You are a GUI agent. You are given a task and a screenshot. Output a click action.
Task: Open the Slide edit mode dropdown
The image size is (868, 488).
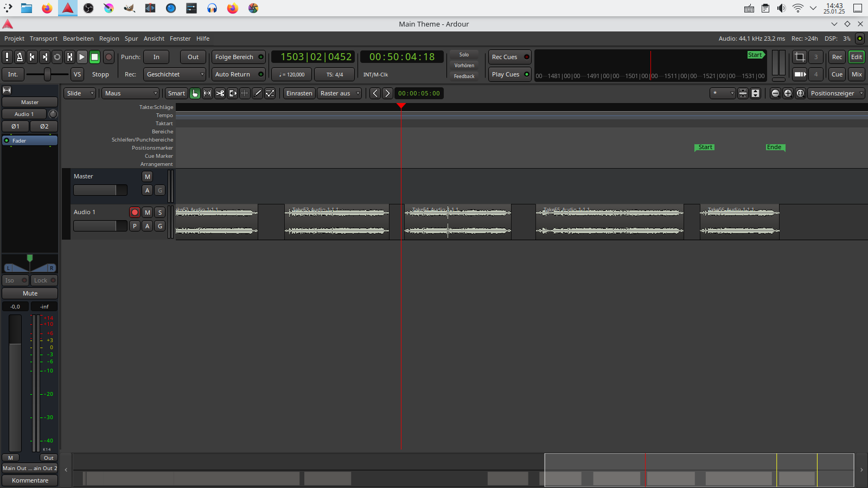[x=79, y=93]
